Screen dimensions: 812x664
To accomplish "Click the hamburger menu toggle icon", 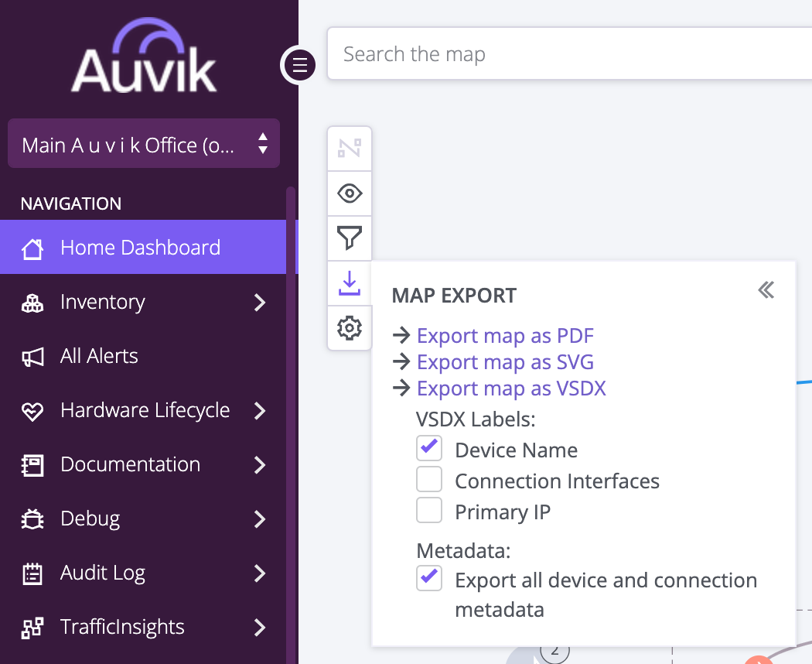I will (x=300, y=65).
